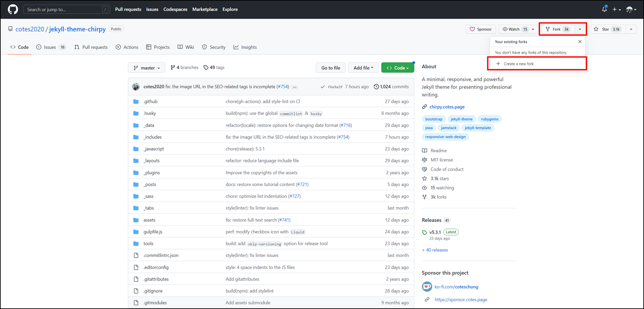Open the chirpy.cotes.page link
This screenshot has width=644, height=309.
pyautogui.click(x=447, y=107)
